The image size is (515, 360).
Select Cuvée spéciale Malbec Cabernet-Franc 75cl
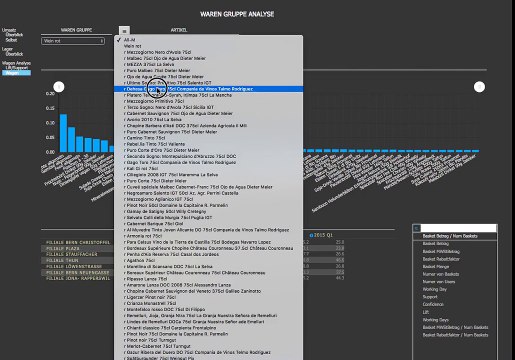coord(208,187)
